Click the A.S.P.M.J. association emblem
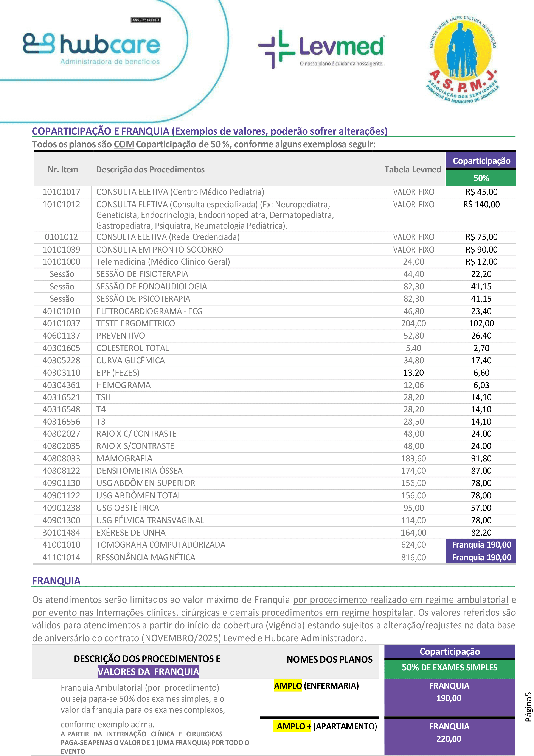 tap(463, 60)
